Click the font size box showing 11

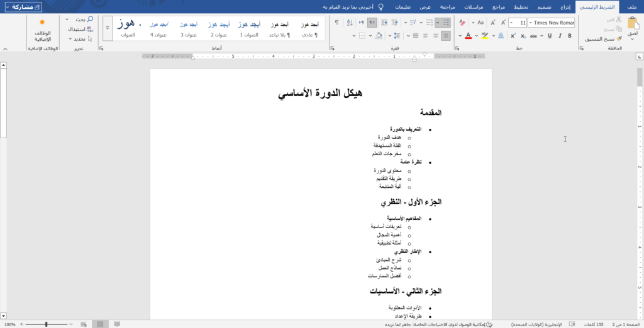[x=518, y=23]
